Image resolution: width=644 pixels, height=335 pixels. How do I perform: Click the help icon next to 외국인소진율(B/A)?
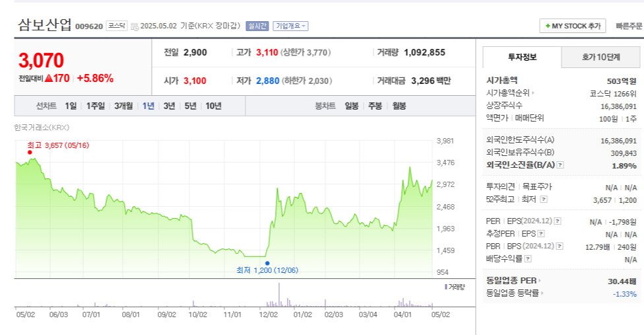tap(560, 165)
